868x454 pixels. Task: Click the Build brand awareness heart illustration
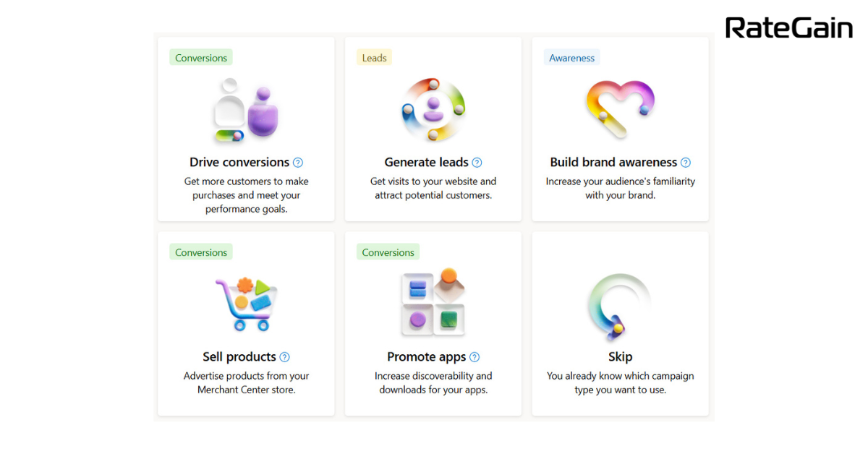point(620,109)
